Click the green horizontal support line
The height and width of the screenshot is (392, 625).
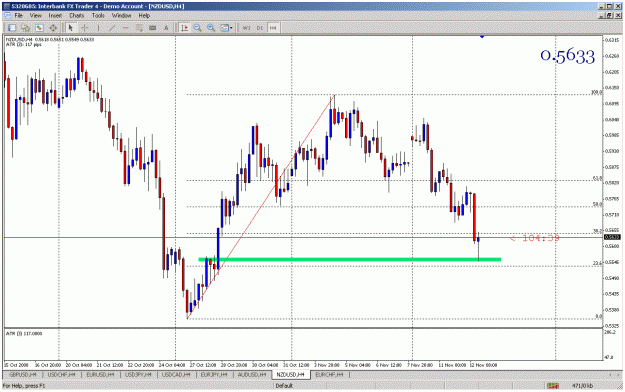350,260
